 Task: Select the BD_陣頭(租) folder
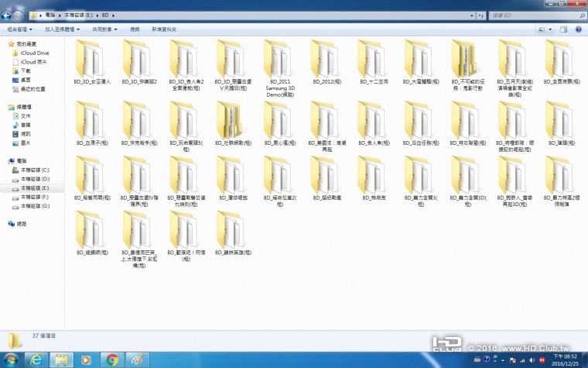[x=562, y=123]
